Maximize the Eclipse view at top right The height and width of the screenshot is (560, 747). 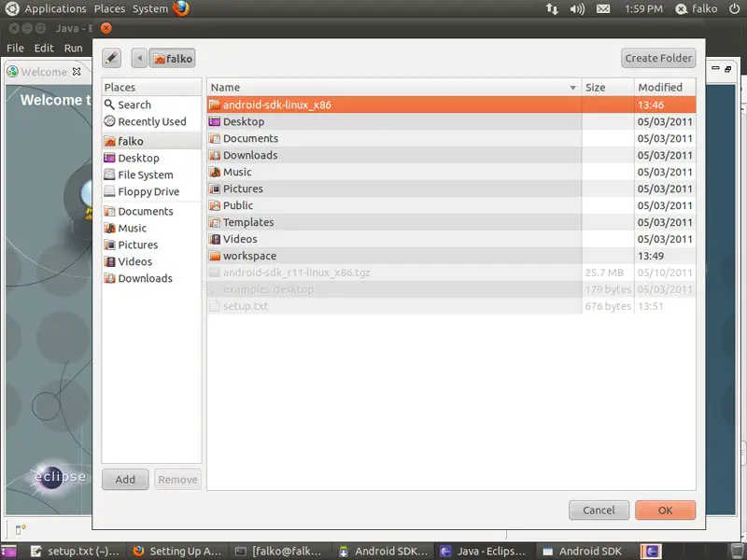tap(728, 69)
